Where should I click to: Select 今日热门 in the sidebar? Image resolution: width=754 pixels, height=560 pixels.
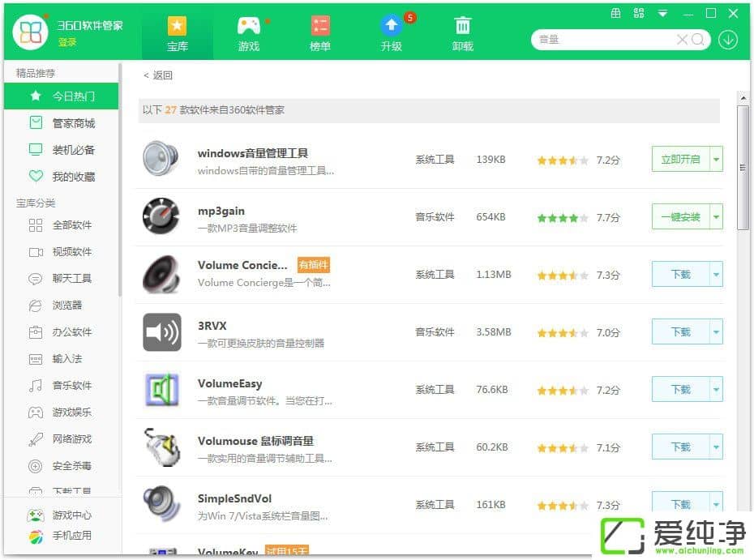point(73,96)
